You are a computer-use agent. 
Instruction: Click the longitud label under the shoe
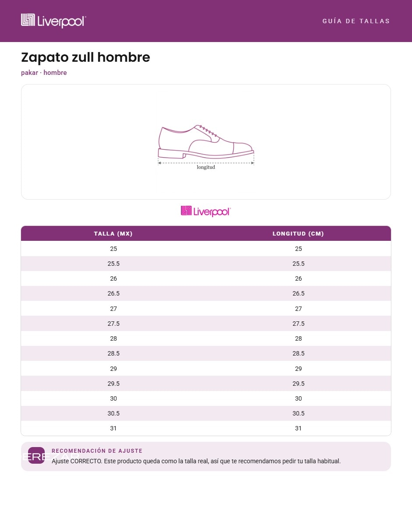pyautogui.click(x=206, y=167)
